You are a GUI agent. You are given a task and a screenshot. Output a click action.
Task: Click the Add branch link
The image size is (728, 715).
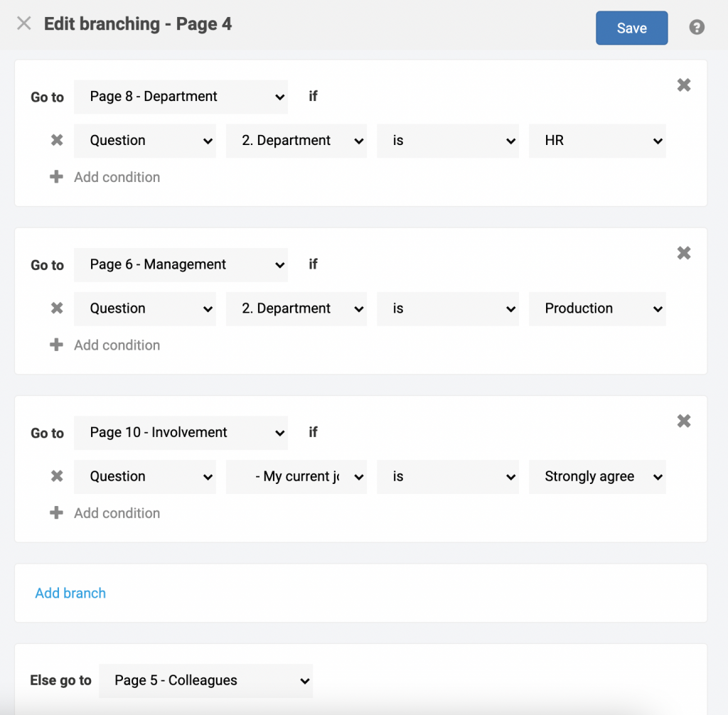click(x=70, y=593)
